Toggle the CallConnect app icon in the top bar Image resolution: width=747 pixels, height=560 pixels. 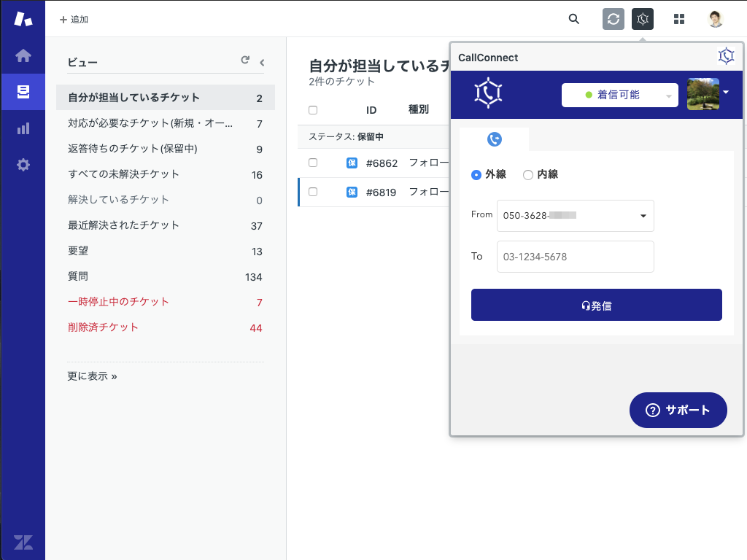tap(643, 19)
